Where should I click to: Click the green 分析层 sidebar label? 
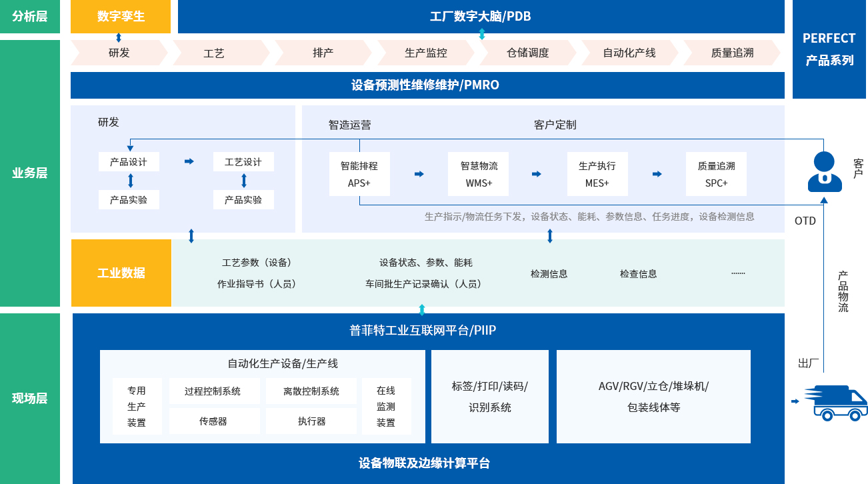30,15
